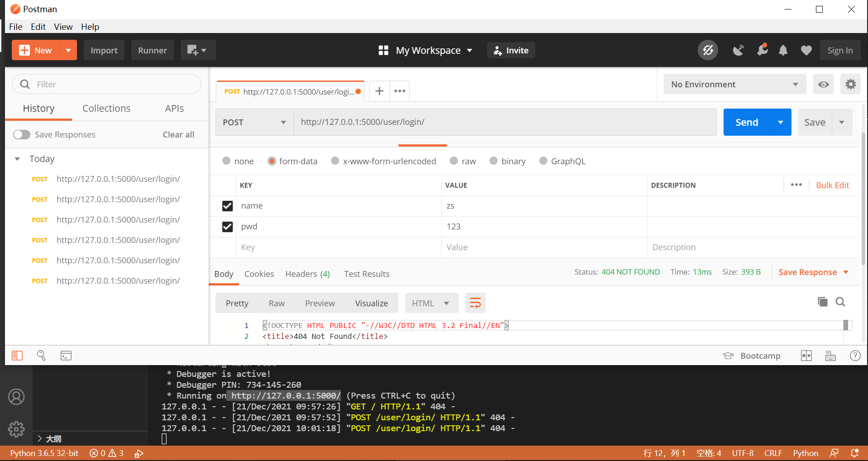
Task: Uncheck the name parameter checkbox
Action: (x=227, y=206)
